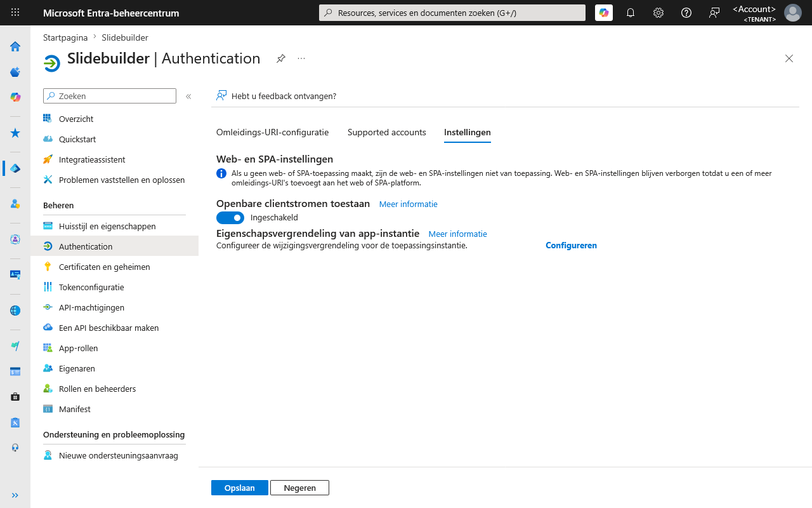Viewport: 812px width, 508px height.
Task: Collapse the Beheren section header
Action: [x=58, y=205]
